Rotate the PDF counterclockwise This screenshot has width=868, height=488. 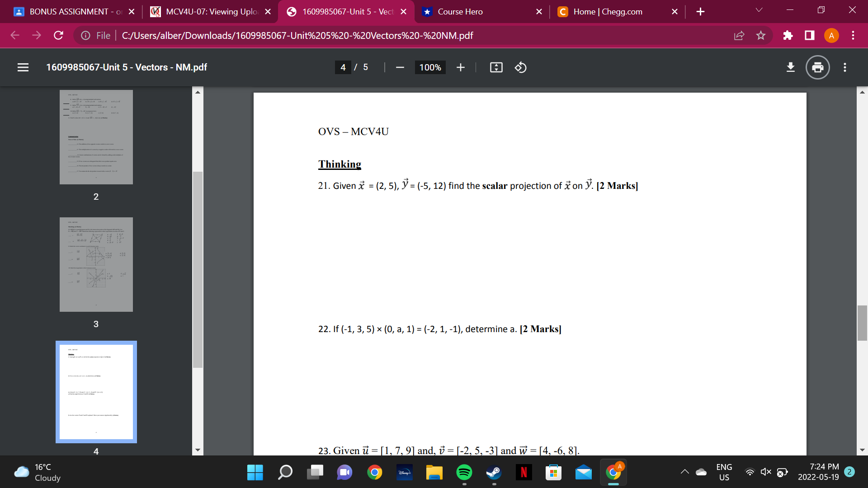520,67
